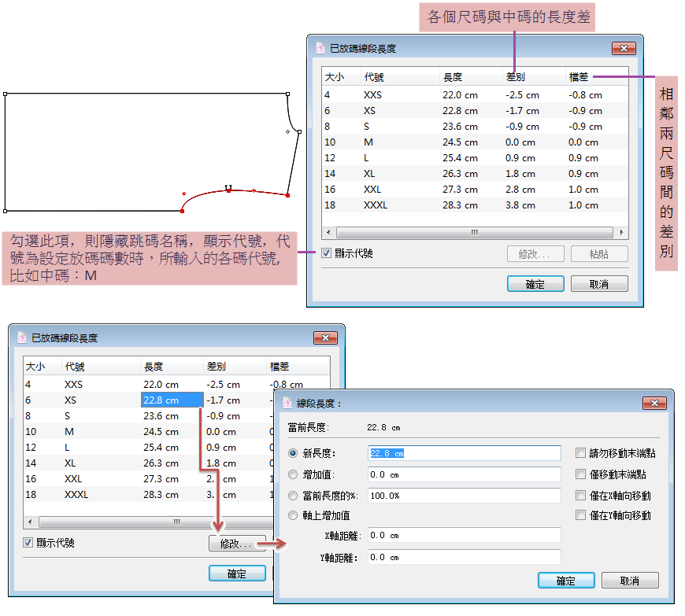Click title icon of 線段長度 dialog

point(287,403)
